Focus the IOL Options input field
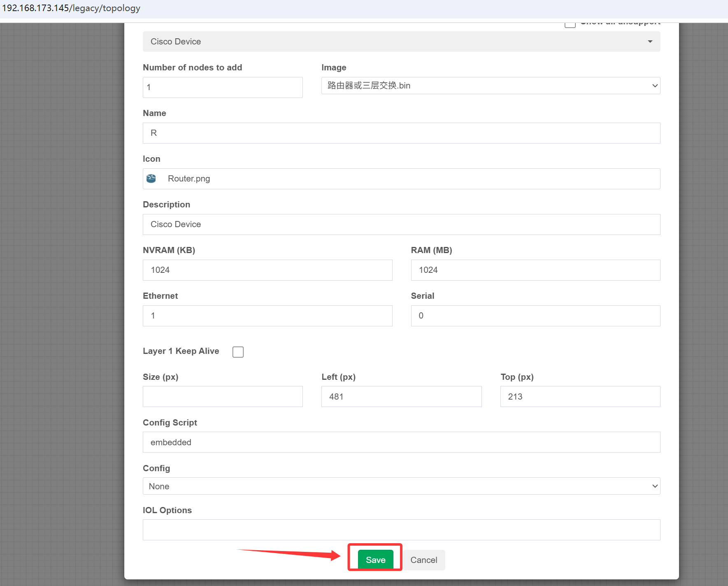 (x=401, y=530)
